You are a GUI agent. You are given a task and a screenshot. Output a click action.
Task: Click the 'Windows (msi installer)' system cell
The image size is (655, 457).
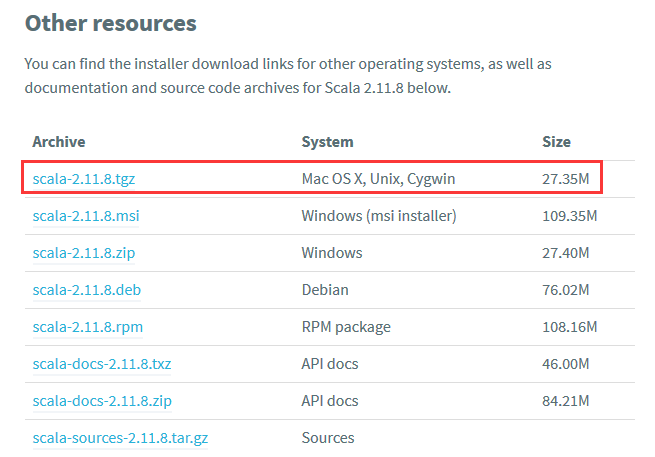(379, 216)
